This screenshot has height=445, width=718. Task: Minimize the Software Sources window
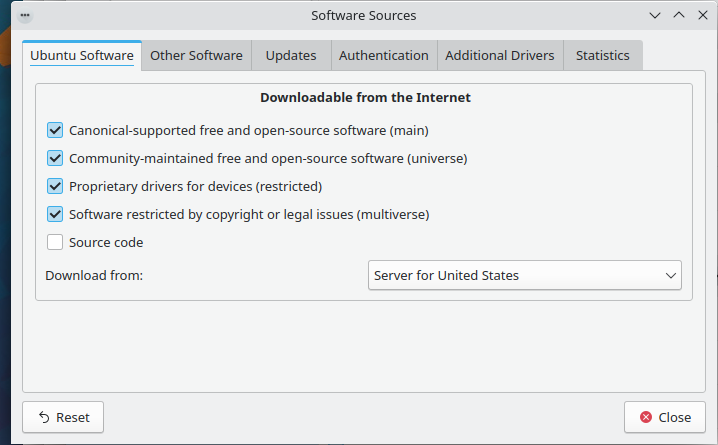point(654,16)
